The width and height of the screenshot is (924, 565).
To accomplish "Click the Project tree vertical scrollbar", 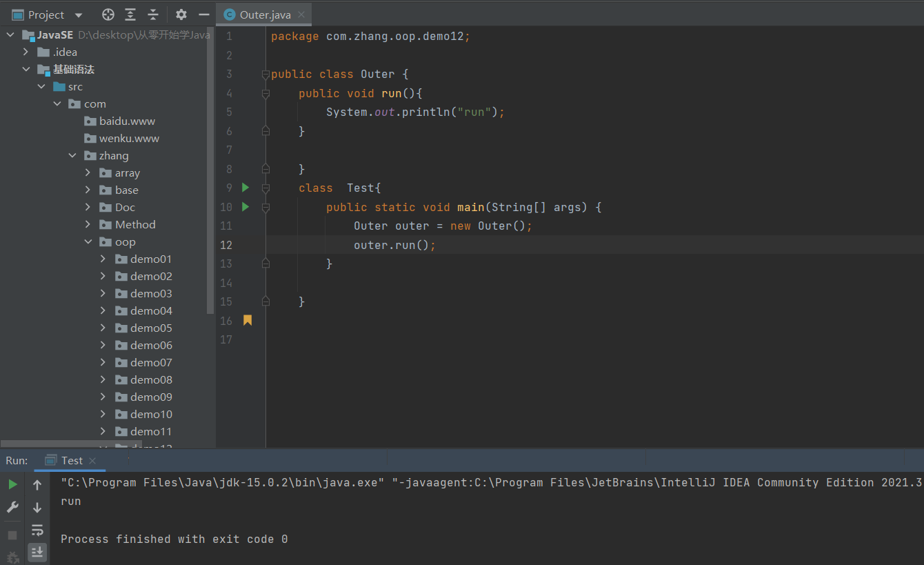I will coord(211,170).
